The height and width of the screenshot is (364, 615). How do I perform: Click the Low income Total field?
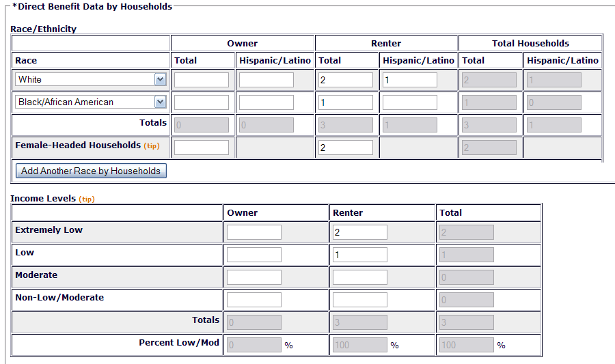(467, 255)
